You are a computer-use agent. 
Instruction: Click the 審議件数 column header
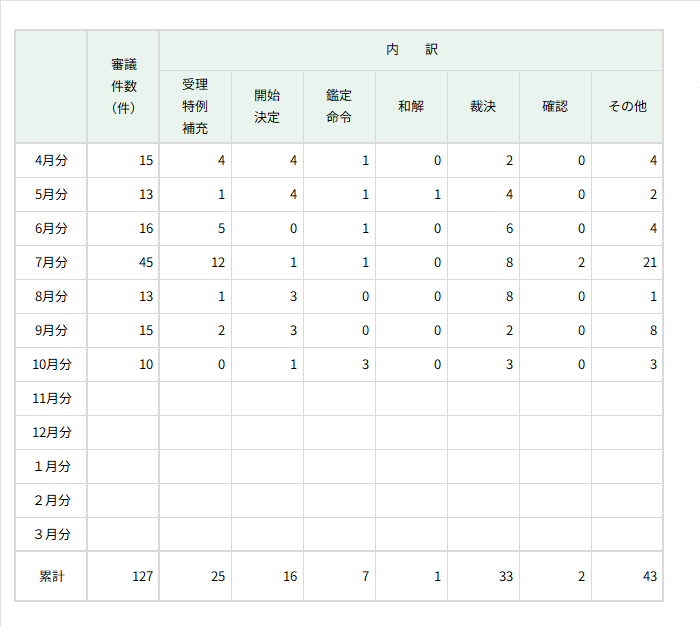(123, 86)
